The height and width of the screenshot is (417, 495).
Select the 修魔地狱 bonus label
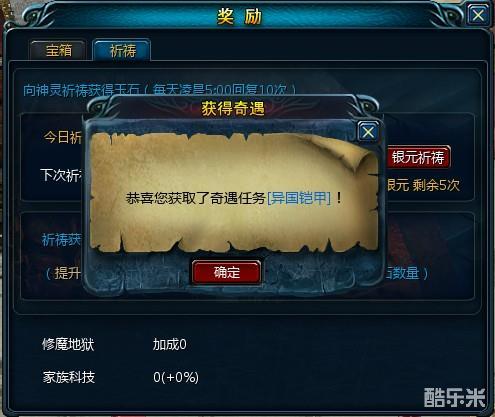pyautogui.click(x=68, y=344)
